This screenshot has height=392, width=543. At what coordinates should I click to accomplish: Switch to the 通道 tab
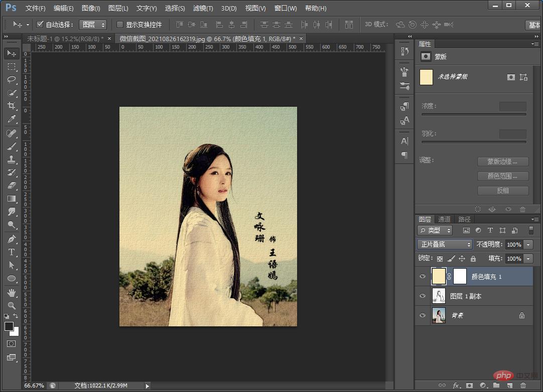[x=444, y=219]
